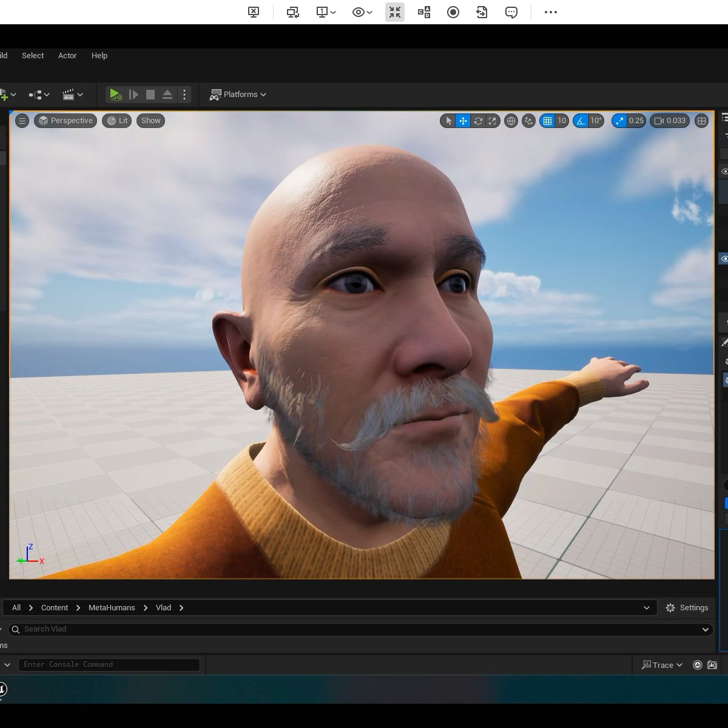
Task: Open content browser path history dropdown
Action: (x=646, y=608)
